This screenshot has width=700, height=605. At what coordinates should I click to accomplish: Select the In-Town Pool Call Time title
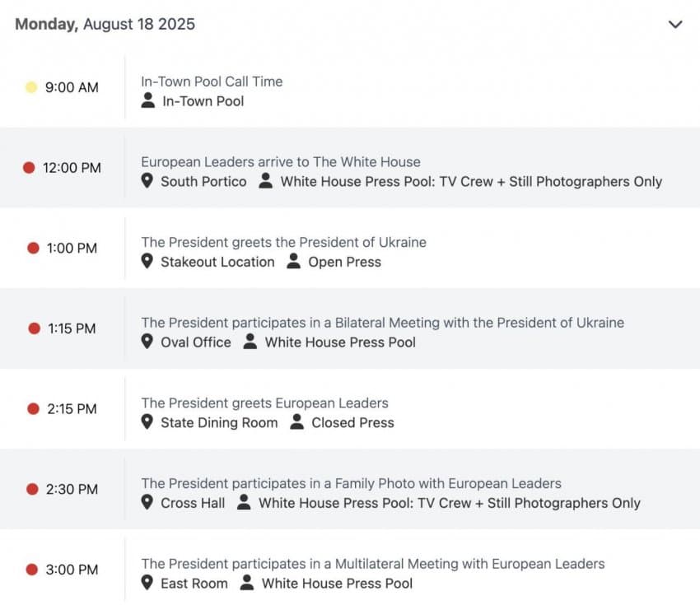[x=212, y=81]
